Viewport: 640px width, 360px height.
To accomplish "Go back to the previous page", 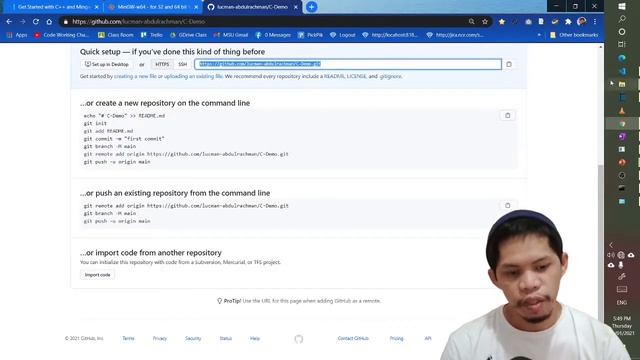I will click(x=9, y=21).
